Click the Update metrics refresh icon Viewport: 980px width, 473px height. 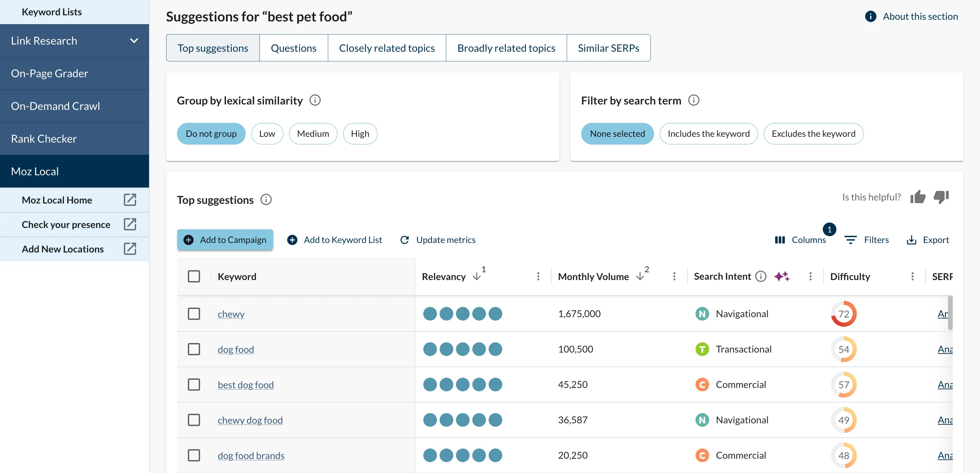(404, 240)
